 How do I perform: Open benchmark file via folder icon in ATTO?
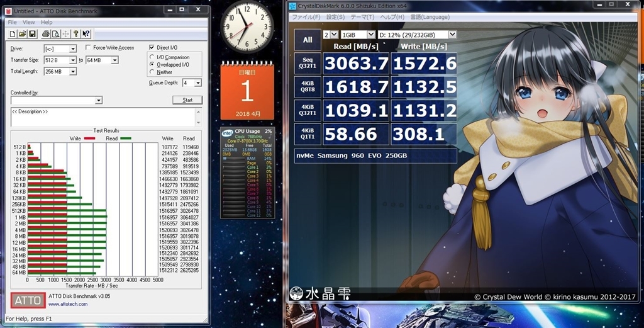click(23, 34)
